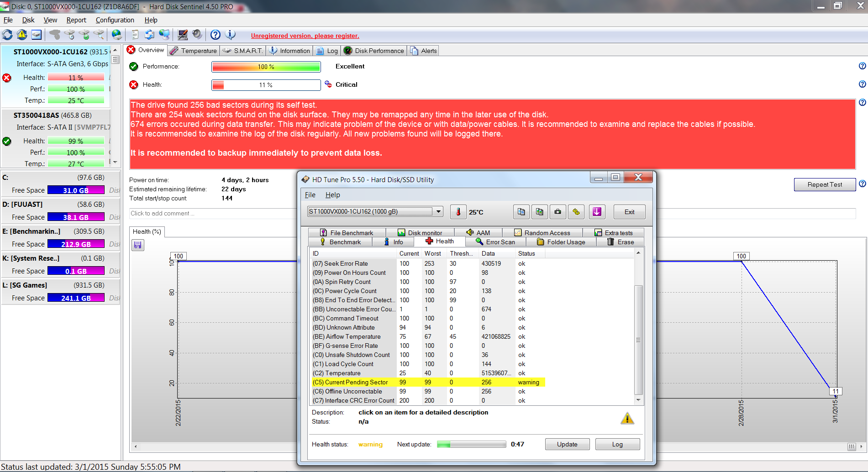Click the globe disk toolbar icon
This screenshot has height=472, width=868.
pyautogui.click(x=117, y=35)
